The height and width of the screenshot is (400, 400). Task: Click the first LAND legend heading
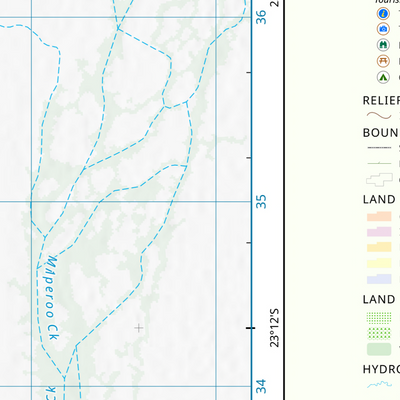(379, 199)
